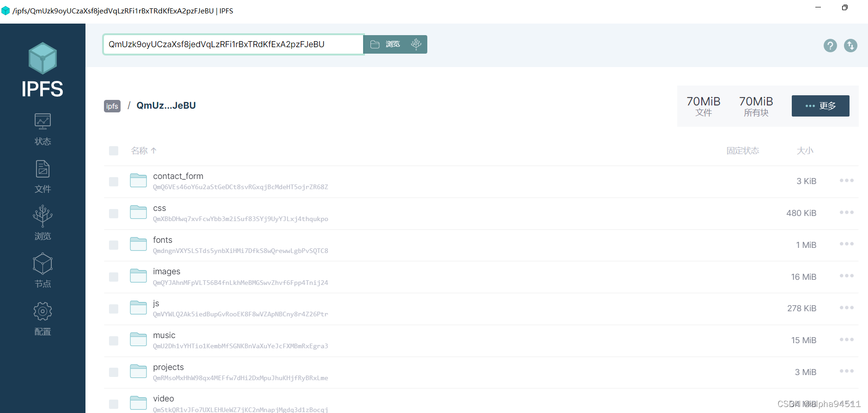868x413 pixels.
Task: Click the upload/download arrows icon
Action: [x=850, y=45]
